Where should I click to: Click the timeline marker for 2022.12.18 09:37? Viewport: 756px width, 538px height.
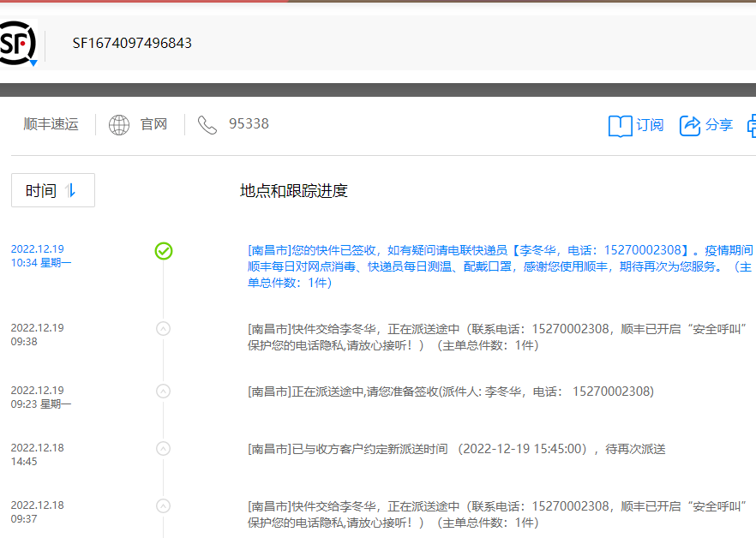tap(164, 506)
